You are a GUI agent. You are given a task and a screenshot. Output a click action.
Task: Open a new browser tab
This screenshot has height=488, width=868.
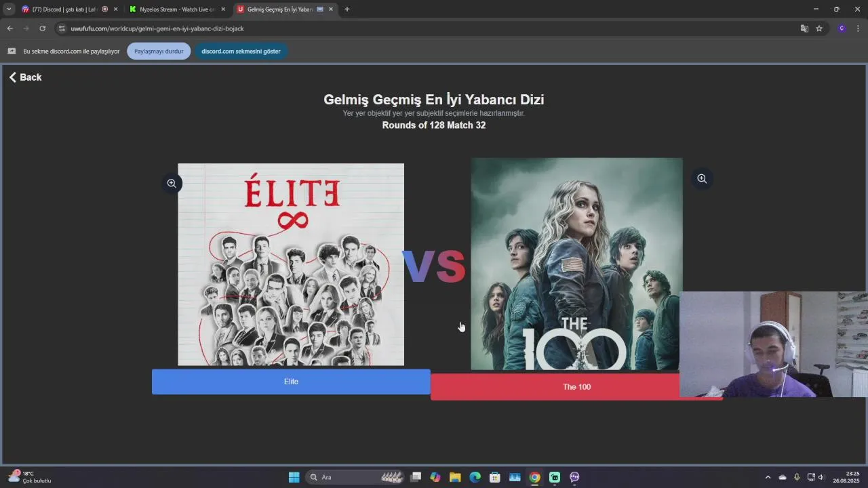click(347, 9)
